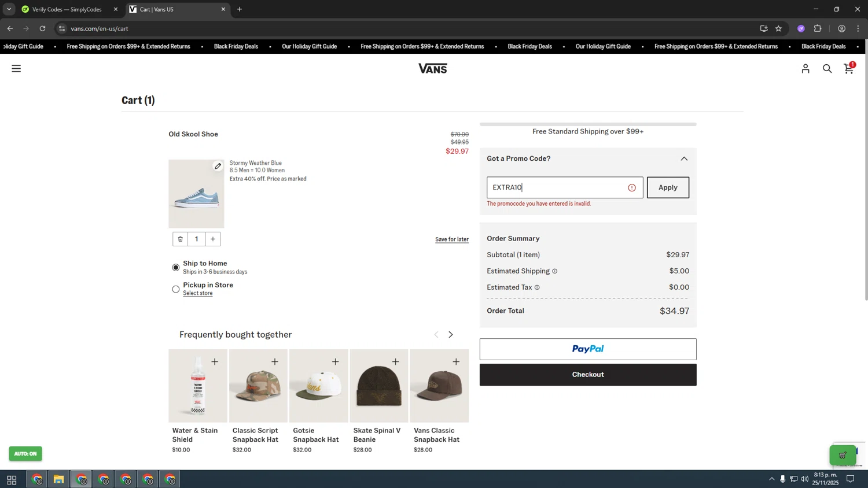
Task: Click the volume speaker tray icon
Action: (x=805, y=479)
